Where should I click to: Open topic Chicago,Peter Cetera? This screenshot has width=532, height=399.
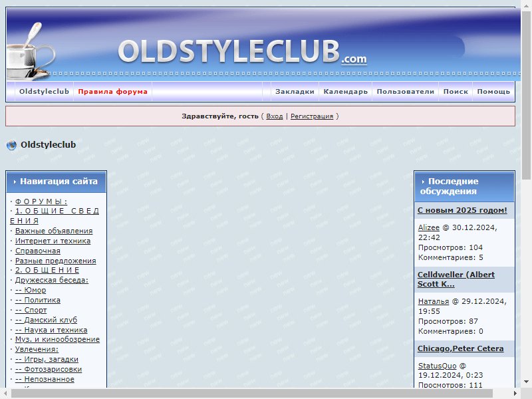pos(460,348)
